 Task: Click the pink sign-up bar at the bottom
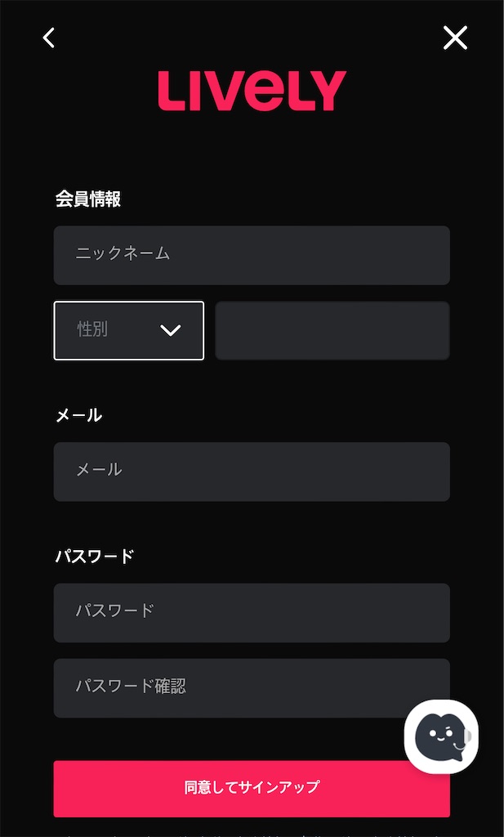coord(252,788)
